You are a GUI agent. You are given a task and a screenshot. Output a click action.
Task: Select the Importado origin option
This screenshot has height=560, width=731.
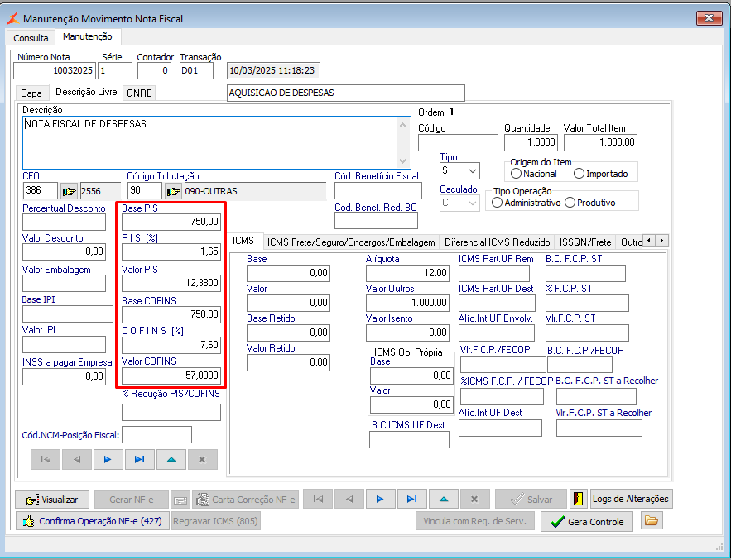[580, 174]
